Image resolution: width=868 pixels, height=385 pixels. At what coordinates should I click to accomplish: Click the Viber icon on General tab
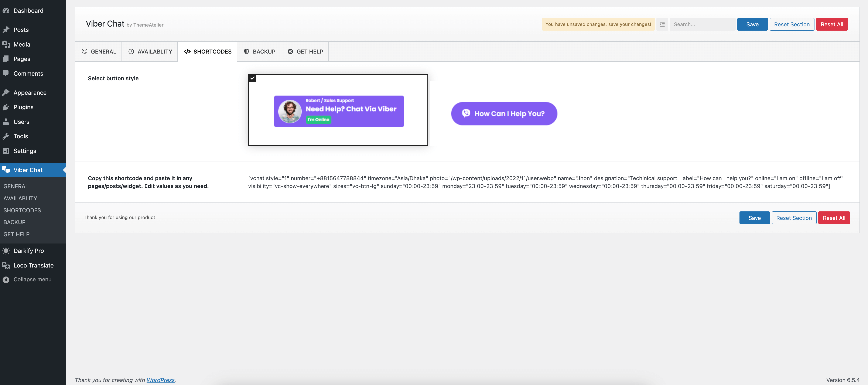click(85, 51)
